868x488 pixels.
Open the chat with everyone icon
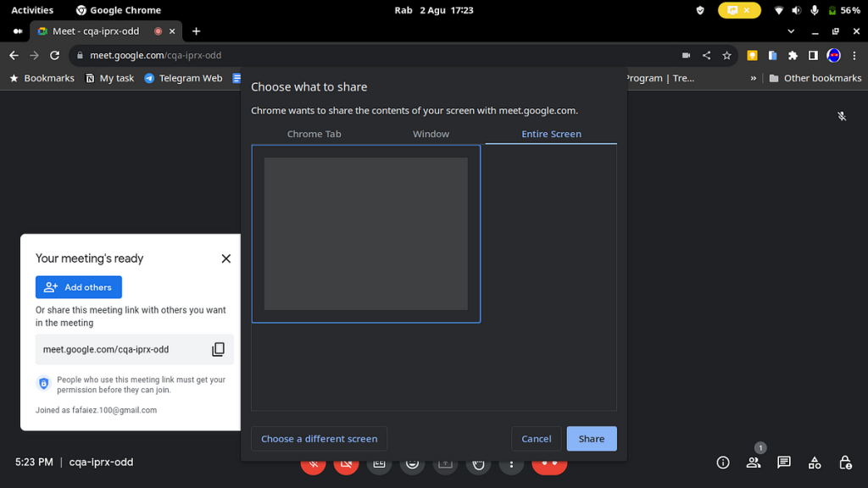[x=784, y=463]
